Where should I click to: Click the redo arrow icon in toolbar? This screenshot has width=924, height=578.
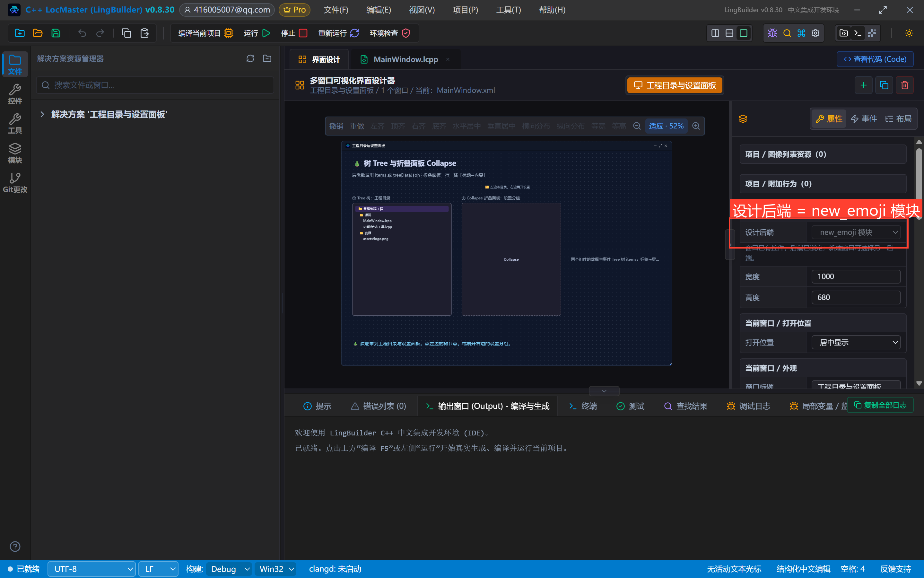[100, 33]
